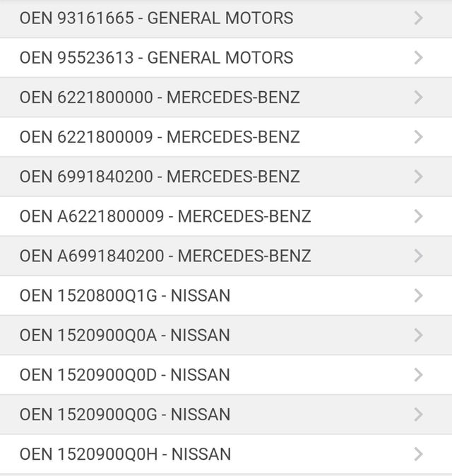Tap arrow beside OEN 1520800Q1G Nissan
Viewport: 452px width, 476px height.
[419, 295]
